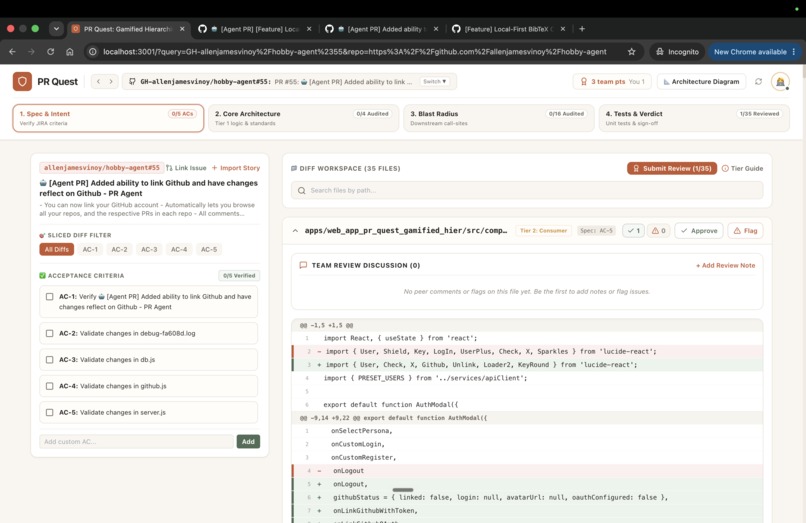
Task: Go back in browser history
Action: point(12,51)
